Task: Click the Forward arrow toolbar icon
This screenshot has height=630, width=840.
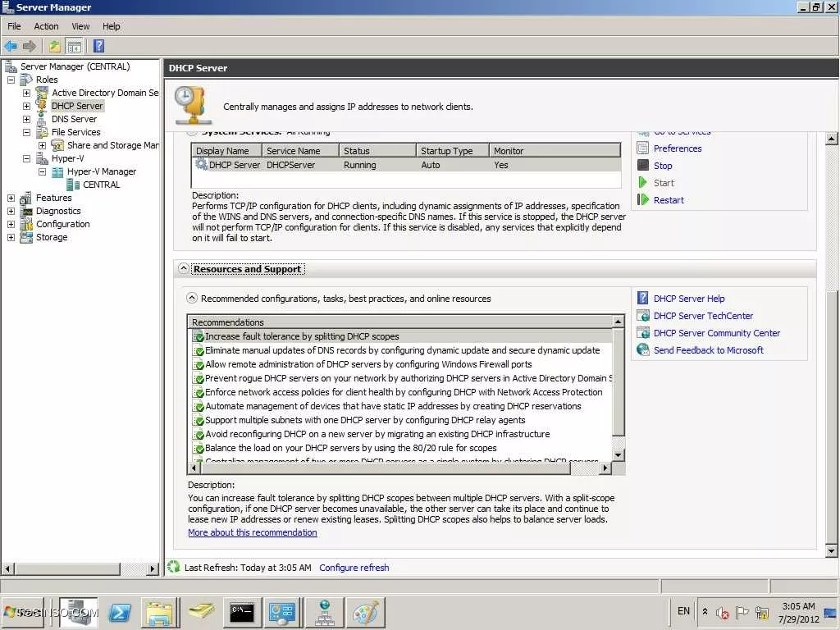Action: [x=29, y=46]
